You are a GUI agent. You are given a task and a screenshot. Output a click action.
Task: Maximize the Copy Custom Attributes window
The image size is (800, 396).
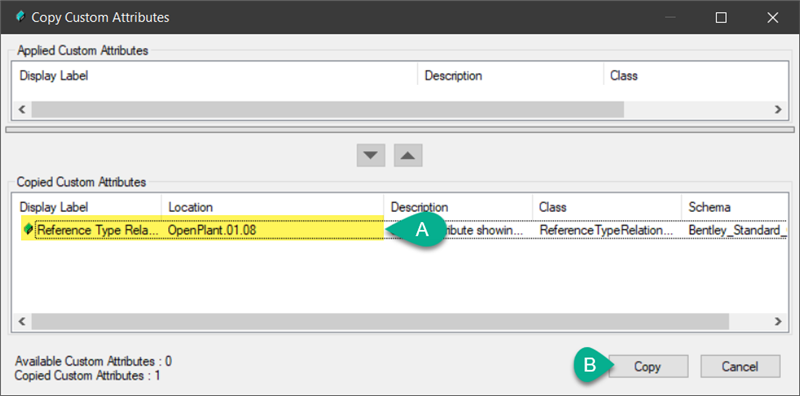[x=721, y=17]
